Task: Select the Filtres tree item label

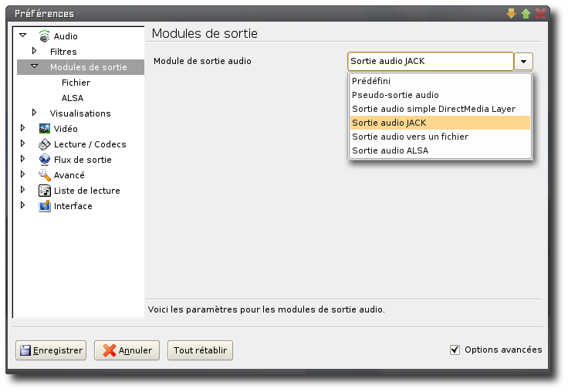Action: (x=63, y=52)
